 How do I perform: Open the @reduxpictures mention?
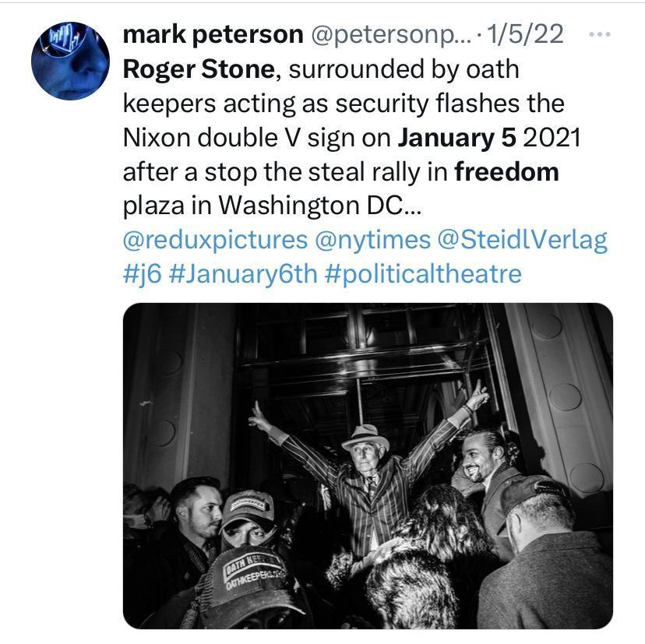(215, 240)
